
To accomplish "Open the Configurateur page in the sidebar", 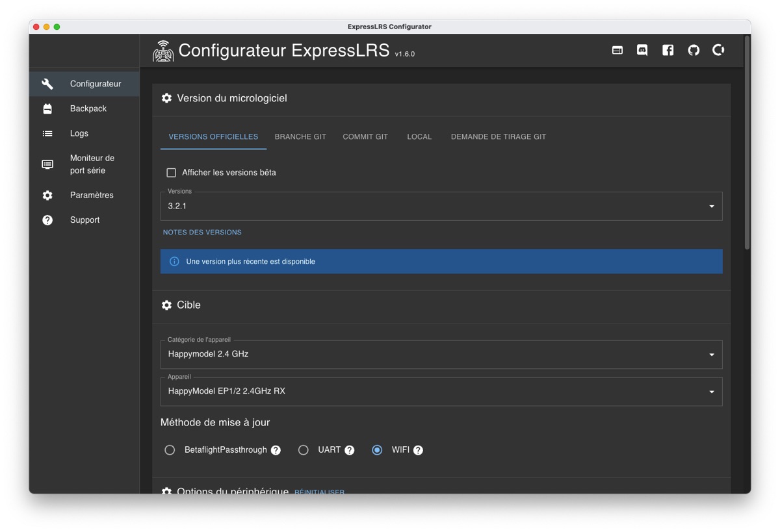I will coord(84,84).
